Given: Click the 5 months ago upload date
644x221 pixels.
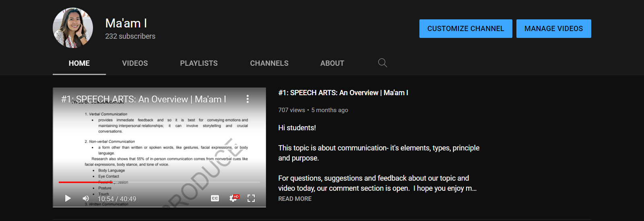Looking at the screenshot, I should click(330, 110).
